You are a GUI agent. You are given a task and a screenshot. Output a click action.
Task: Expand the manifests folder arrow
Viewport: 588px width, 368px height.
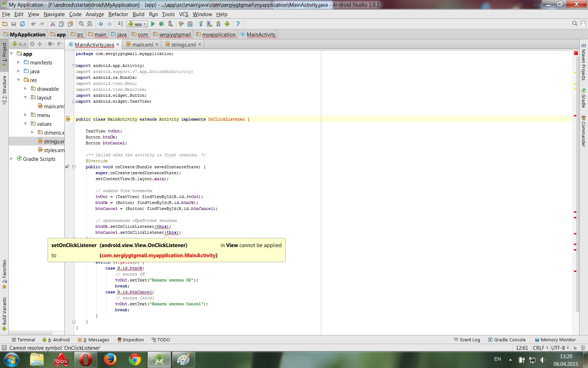[x=19, y=62]
